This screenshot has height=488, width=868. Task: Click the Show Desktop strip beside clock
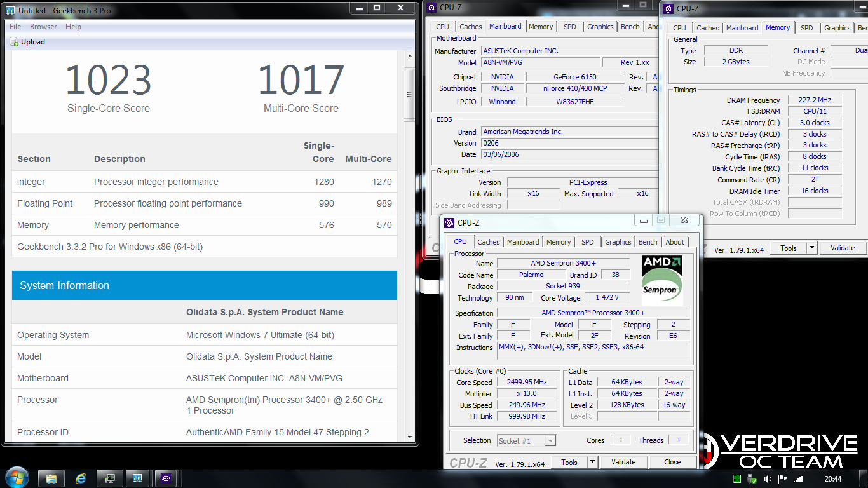864,479
